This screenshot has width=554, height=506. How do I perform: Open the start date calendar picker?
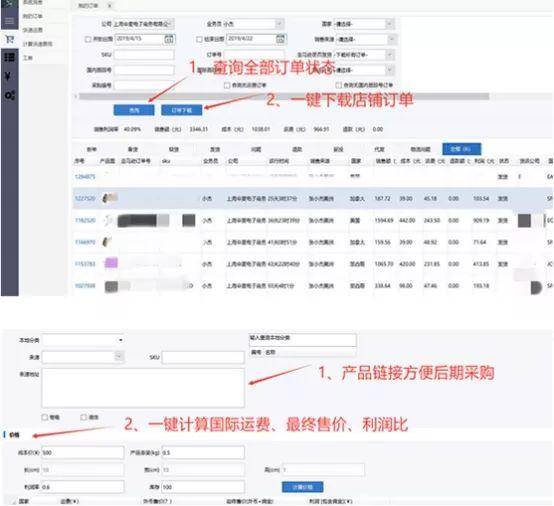pyautogui.click(x=169, y=39)
